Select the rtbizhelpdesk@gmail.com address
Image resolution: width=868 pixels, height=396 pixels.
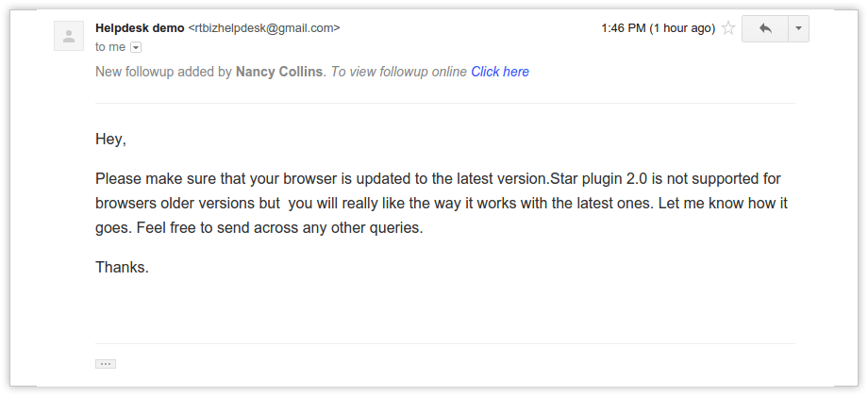264,28
